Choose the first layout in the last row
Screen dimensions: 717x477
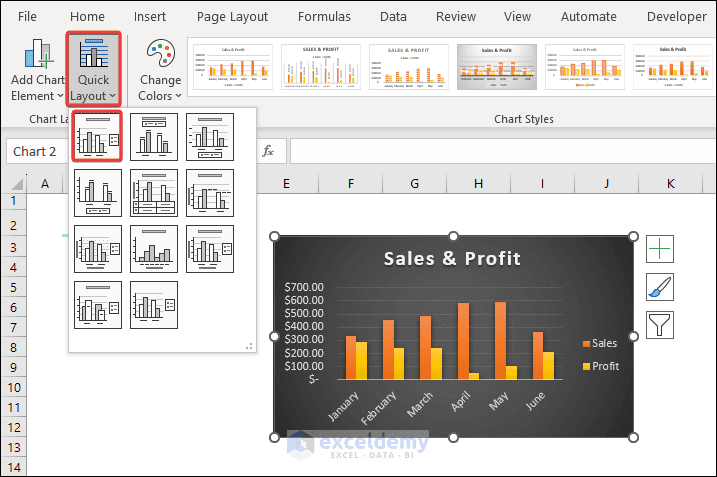coord(98,305)
